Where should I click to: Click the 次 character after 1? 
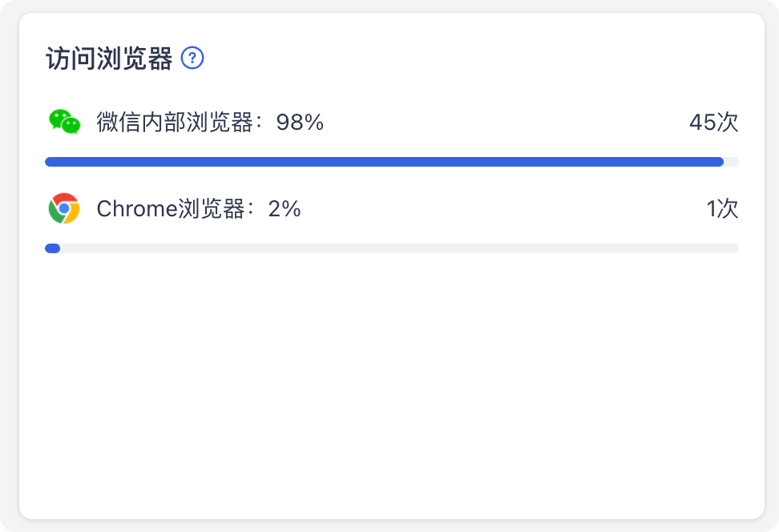(728, 208)
